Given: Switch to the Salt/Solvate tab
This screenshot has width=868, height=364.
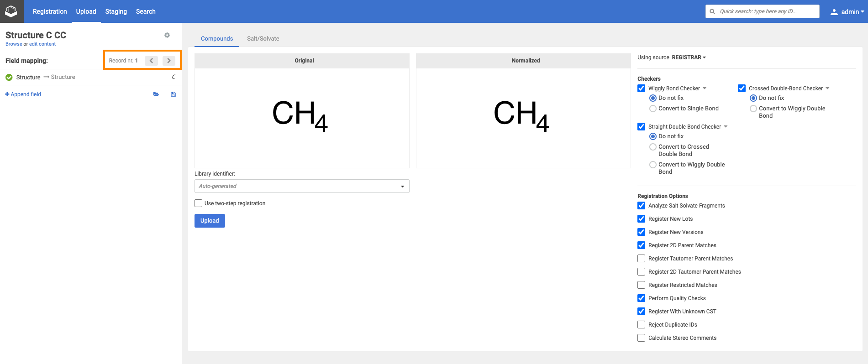Looking at the screenshot, I should (x=263, y=39).
